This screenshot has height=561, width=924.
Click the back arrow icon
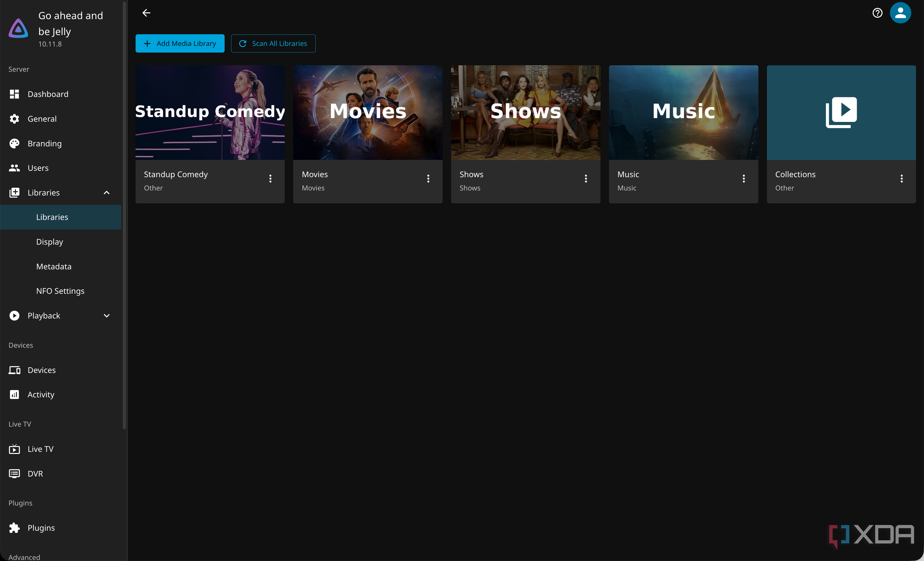click(146, 13)
